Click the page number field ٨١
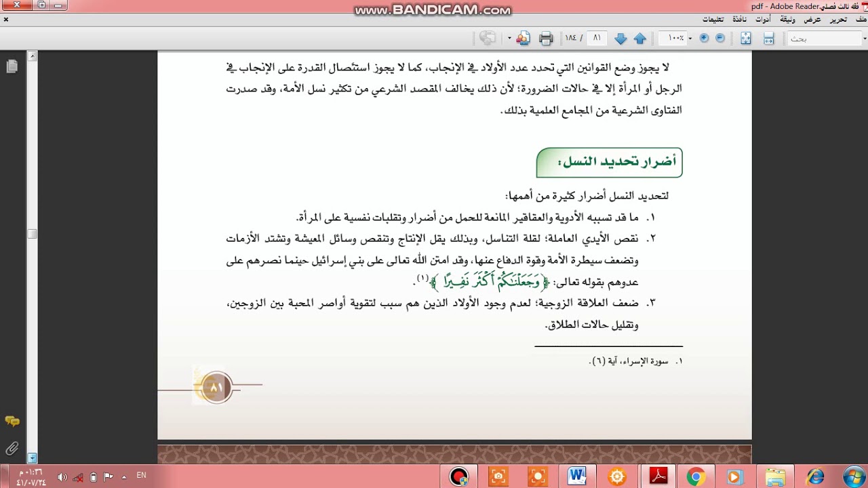Viewport: 868px width, 488px height. (597, 39)
